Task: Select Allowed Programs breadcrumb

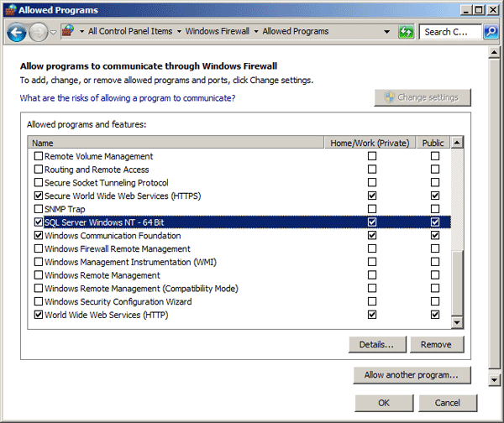Action: coord(296,31)
